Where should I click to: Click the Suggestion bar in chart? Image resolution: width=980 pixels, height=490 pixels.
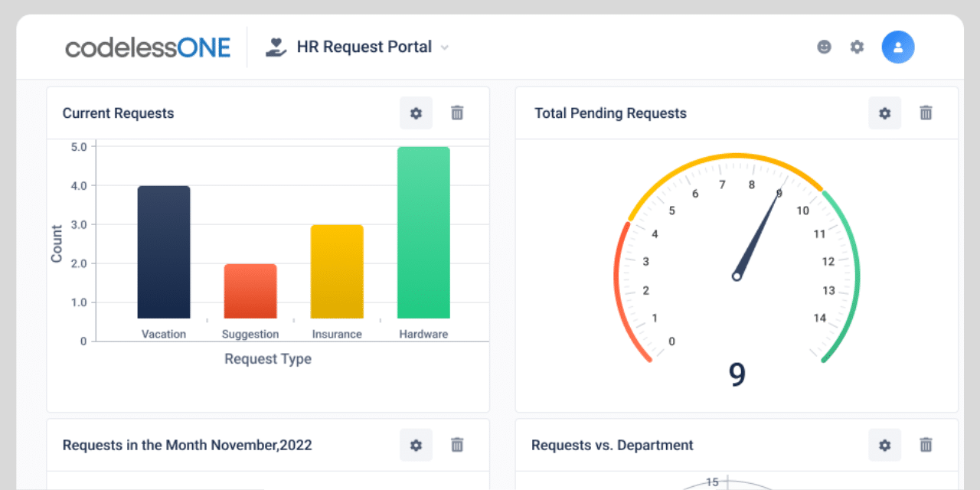click(x=250, y=291)
